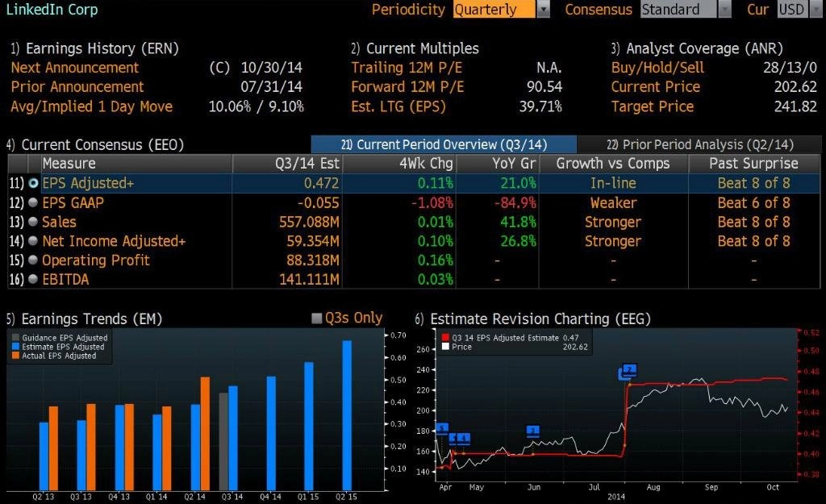Click the Sales YoY growth 41.8%
This screenshot has width=826, height=504.
click(519, 222)
